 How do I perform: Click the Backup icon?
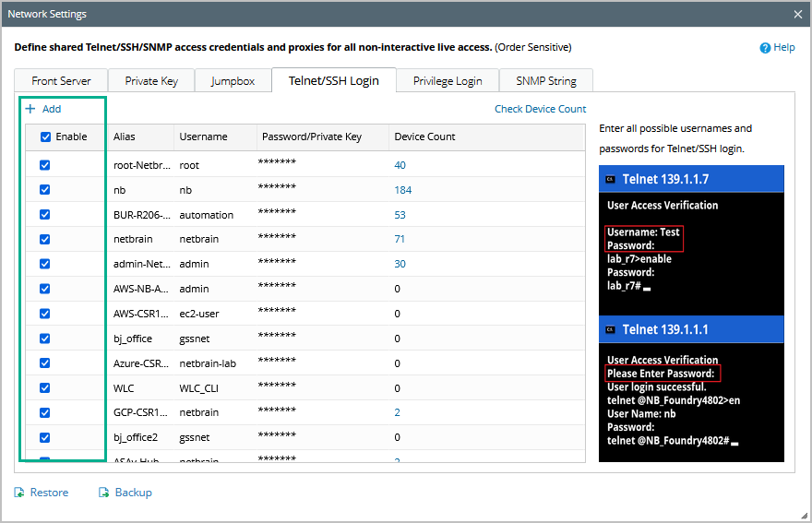coord(104,493)
